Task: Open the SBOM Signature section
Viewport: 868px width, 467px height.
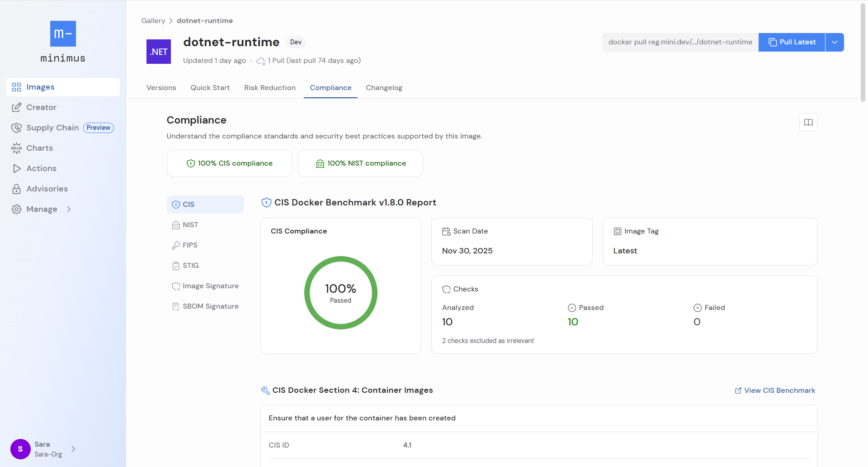Action: coord(210,306)
